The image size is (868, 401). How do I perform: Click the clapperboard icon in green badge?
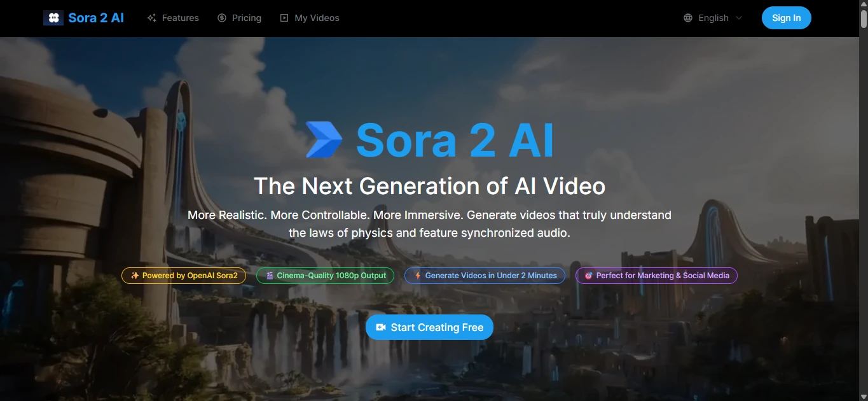(x=270, y=276)
